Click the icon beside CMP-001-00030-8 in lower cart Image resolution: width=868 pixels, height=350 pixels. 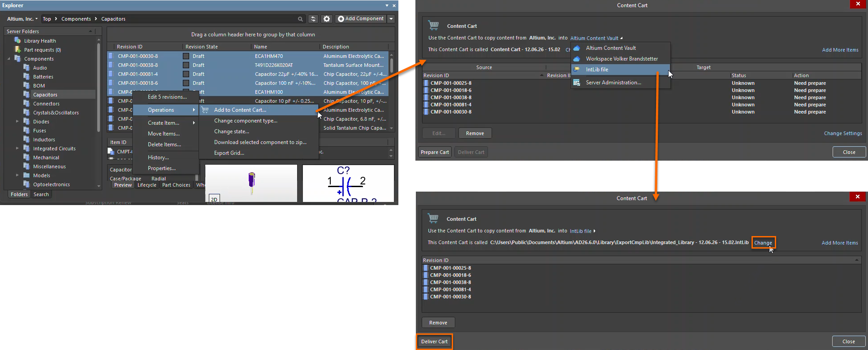coord(426,297)
